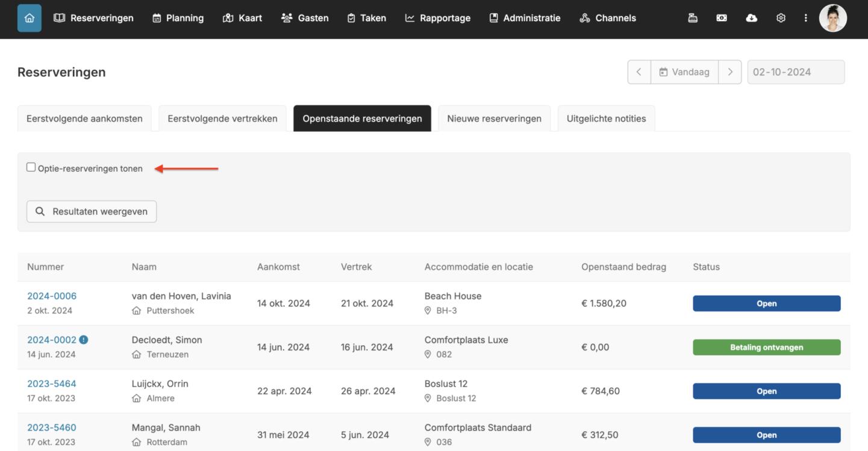Click the home icon button

[x=30, y=18]
